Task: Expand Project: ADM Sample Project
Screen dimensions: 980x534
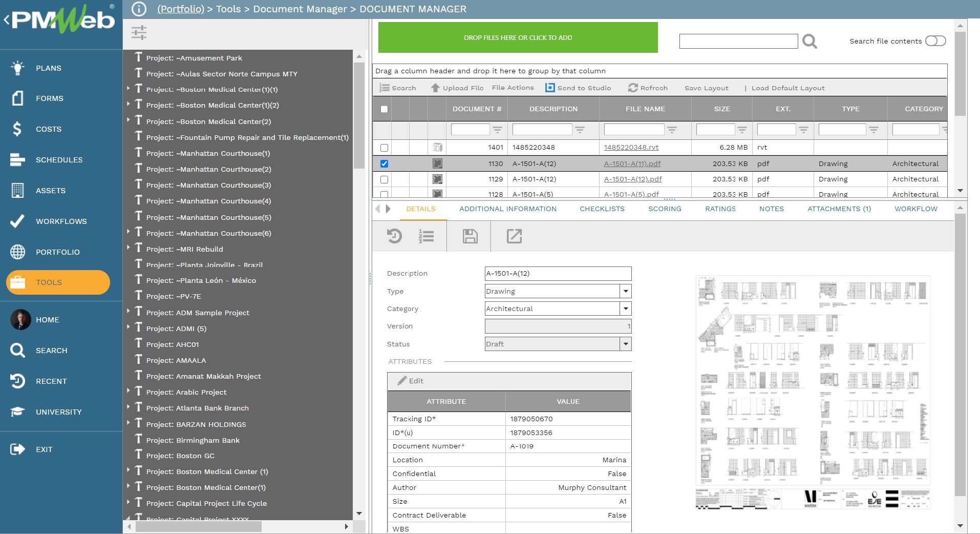Action: [x=128, y=311]
